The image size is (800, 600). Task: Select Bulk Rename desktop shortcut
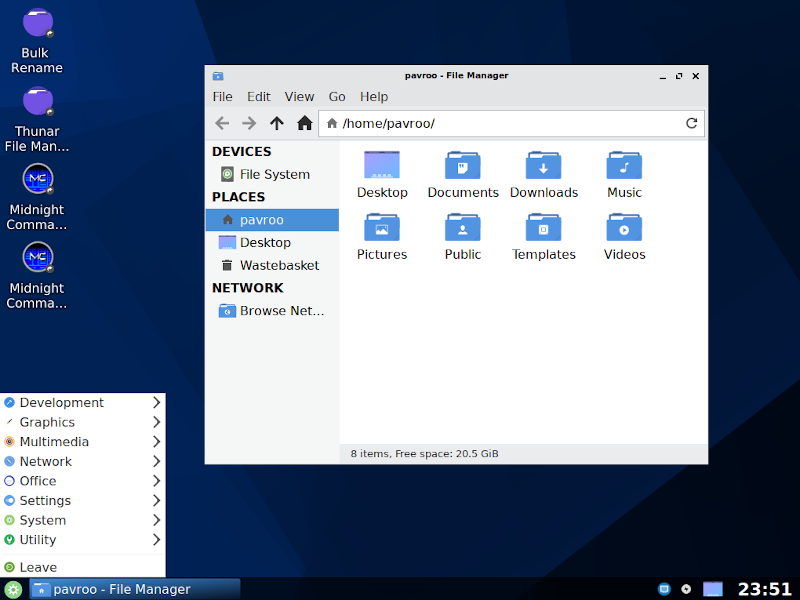(x=37, y=42)
